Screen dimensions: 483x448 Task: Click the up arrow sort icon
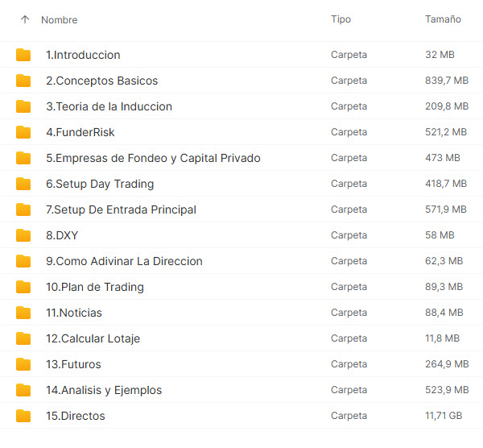click(24, 19)
